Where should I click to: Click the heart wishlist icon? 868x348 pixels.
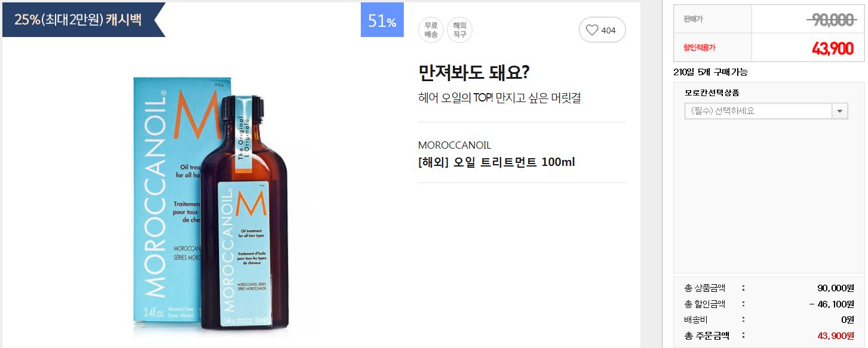[x=591, y=30]
